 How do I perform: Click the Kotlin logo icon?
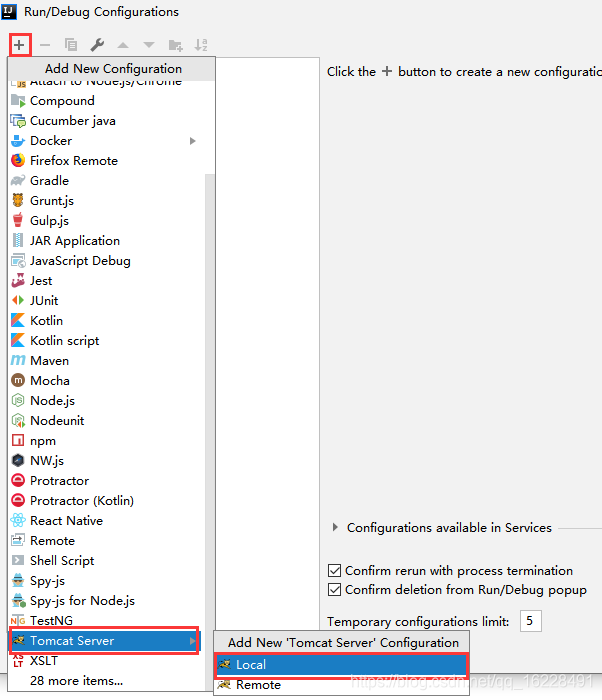pos(18,321)
